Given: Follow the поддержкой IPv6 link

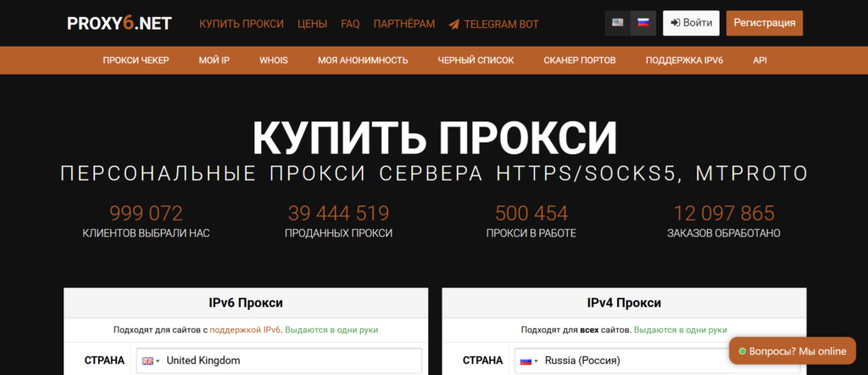Looking at the screenshot, I should pyautogui.click(x=245, y=329).
